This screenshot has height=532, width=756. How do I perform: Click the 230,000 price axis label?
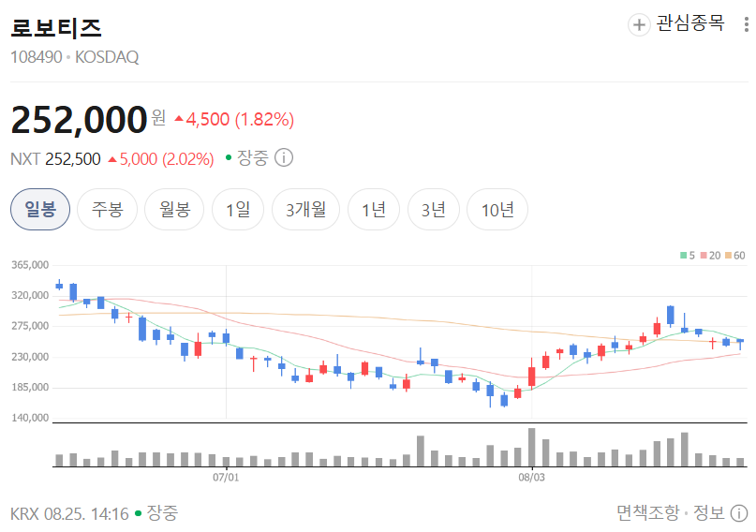tap(30, 357)
